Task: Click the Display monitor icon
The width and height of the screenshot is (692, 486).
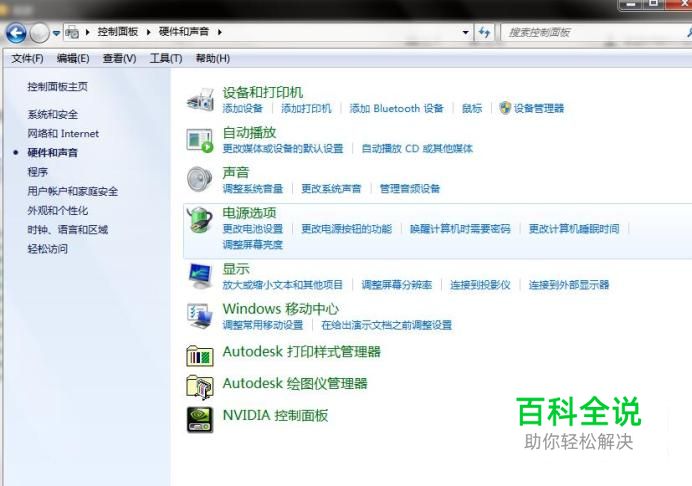Action: tap(200, 275)
